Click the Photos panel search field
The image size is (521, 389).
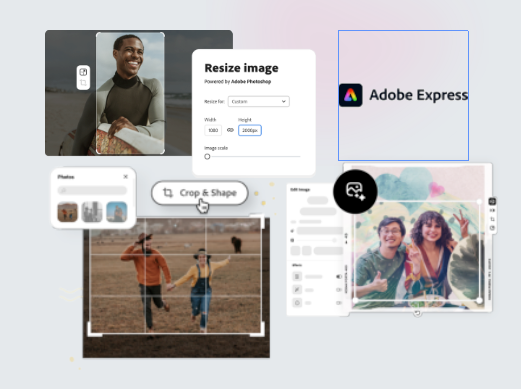(92, 190)
